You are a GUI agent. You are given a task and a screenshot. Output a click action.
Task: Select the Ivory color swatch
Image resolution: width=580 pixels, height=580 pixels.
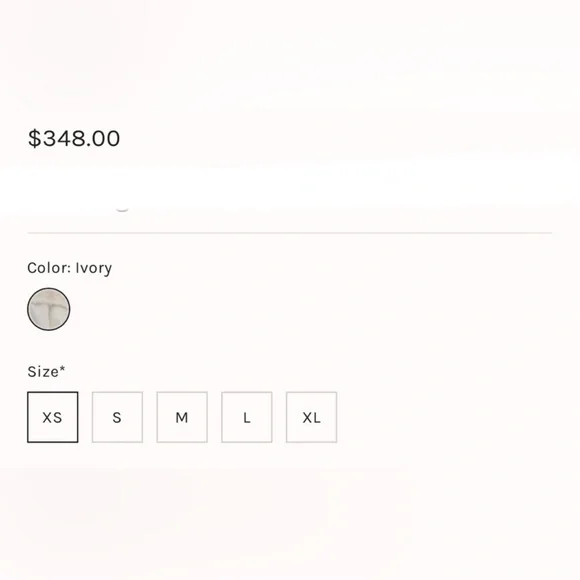48,309
